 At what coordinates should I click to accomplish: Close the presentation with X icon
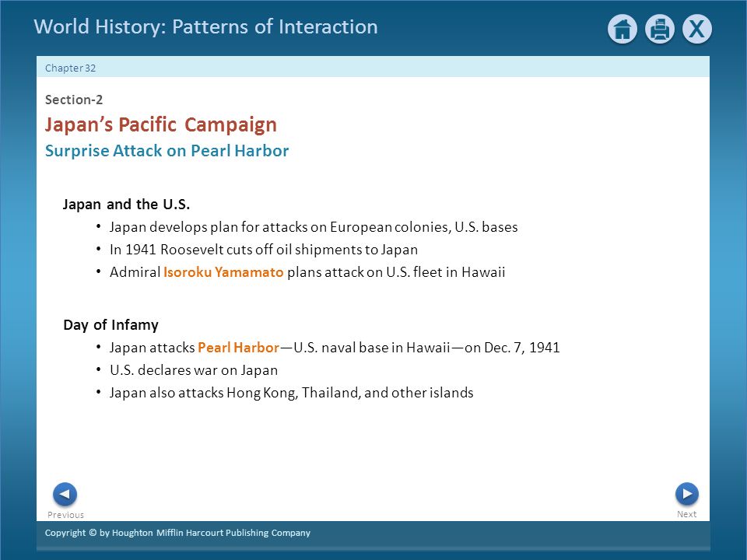pos(697,30)
